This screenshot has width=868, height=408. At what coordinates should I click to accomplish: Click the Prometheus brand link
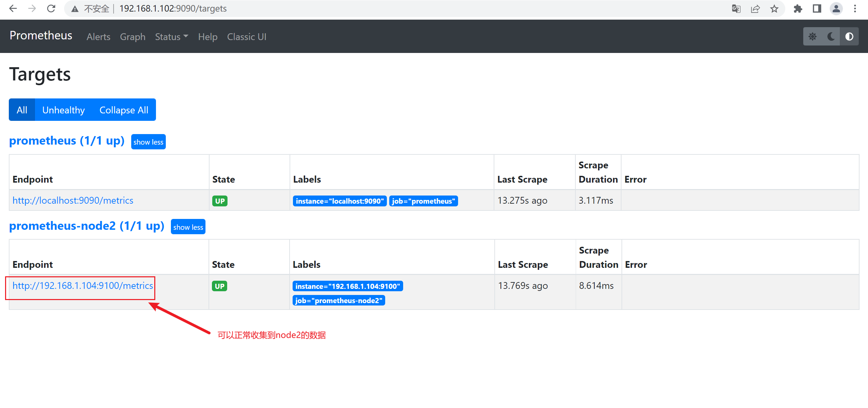(41, 35)
